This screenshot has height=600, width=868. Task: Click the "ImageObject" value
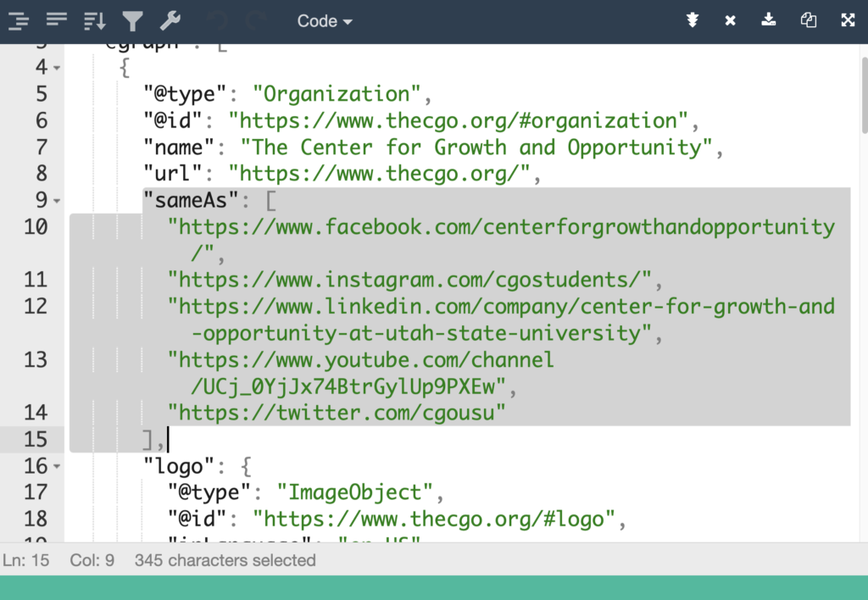(355, 492)
